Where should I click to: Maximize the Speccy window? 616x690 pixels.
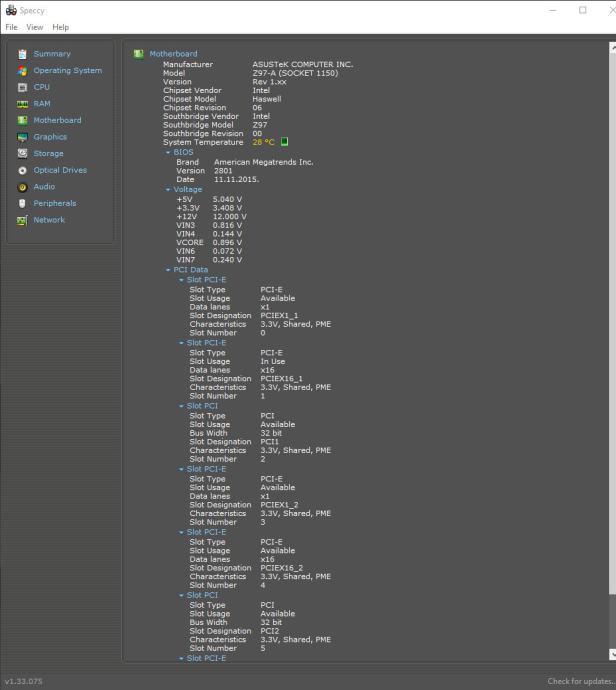[583, 10]
